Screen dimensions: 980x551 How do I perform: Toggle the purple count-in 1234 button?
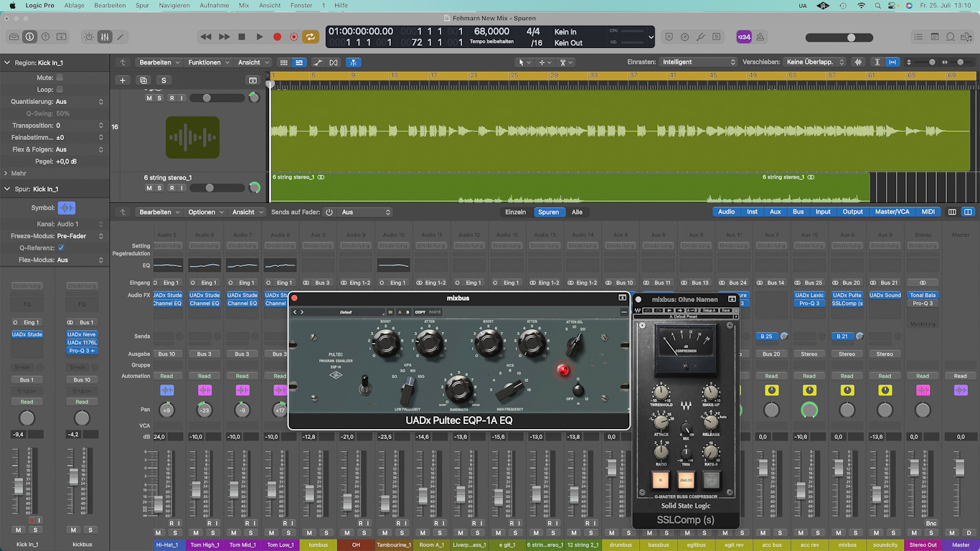click(x=744, y=37)
